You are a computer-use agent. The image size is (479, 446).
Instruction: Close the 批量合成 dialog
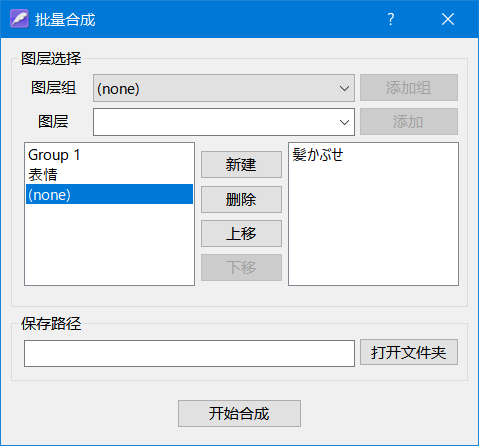(448, 19)
